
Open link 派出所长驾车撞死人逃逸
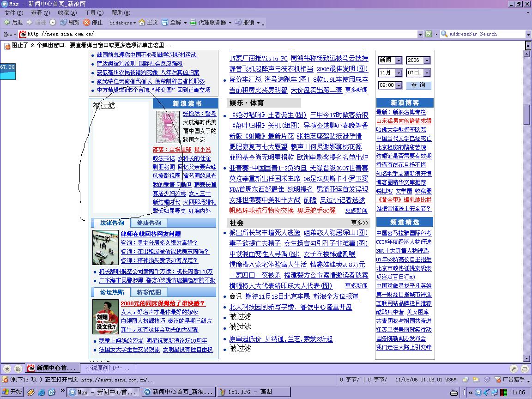265,233
